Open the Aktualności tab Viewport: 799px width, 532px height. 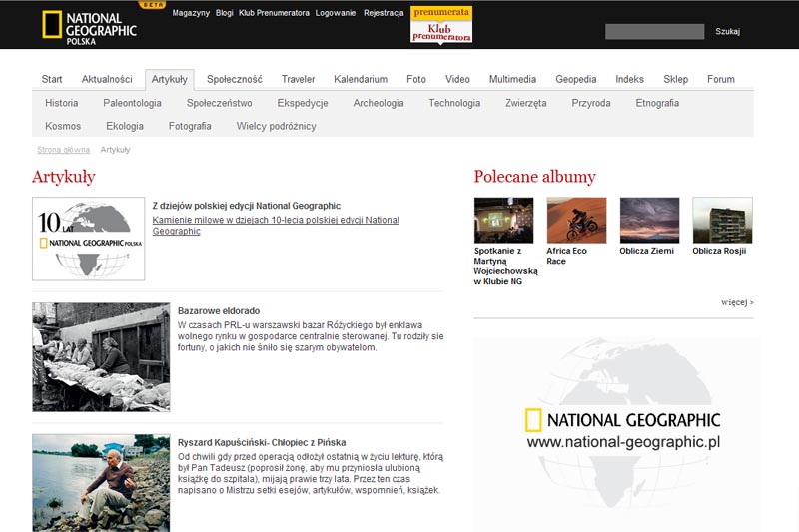pos(107,79)
